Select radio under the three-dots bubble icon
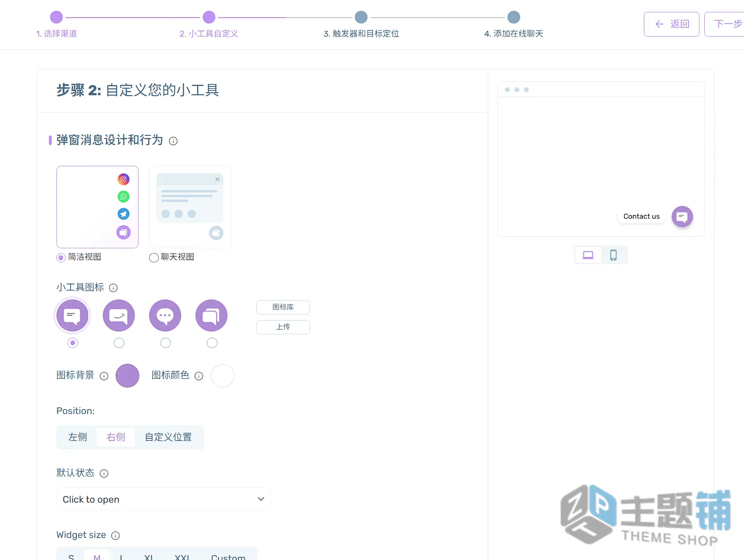The width and height of the screenshot is (744, 560). coord(165,343)
